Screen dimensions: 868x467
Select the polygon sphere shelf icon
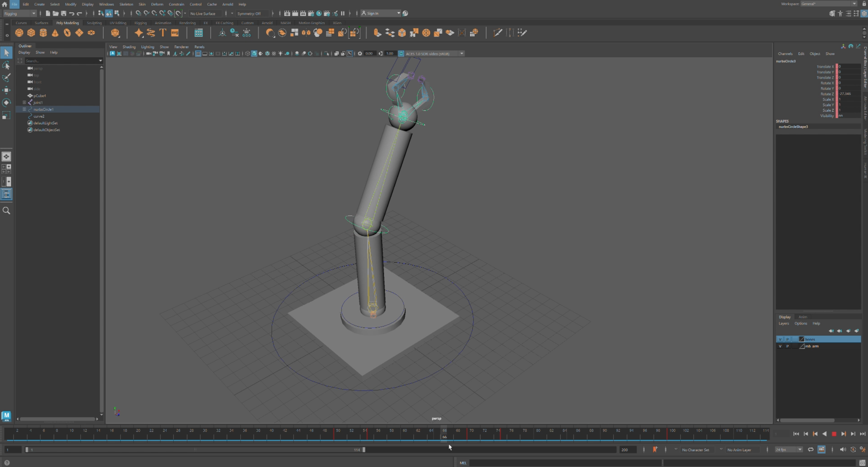19,33
